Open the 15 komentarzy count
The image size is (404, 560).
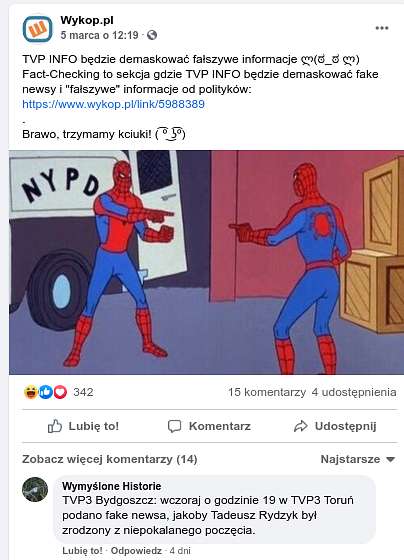click(x=267, y=392)
